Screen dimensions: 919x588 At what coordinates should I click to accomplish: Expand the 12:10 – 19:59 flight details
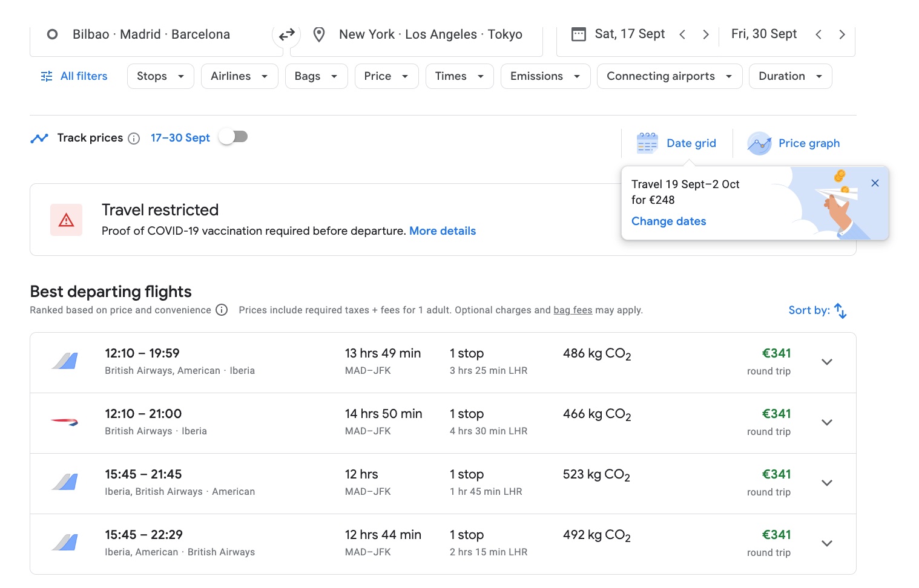(x=827, y=362)
